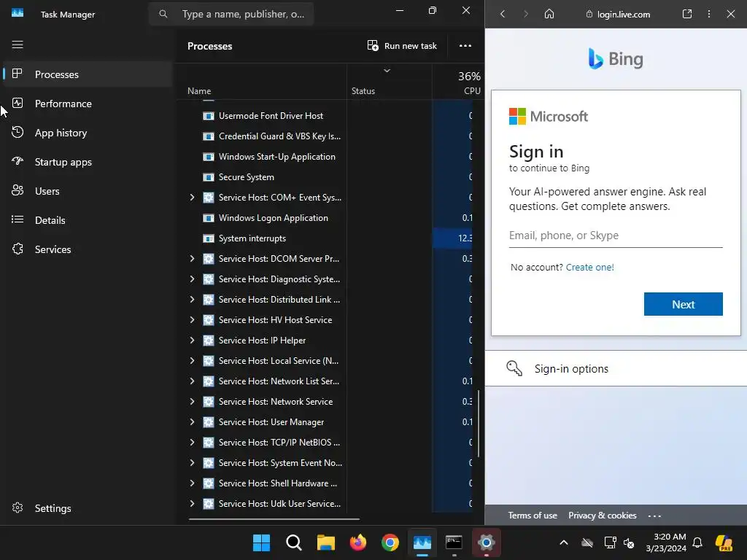
Task: Open the Performance page in Task Manager
Action: coord(88,104)
